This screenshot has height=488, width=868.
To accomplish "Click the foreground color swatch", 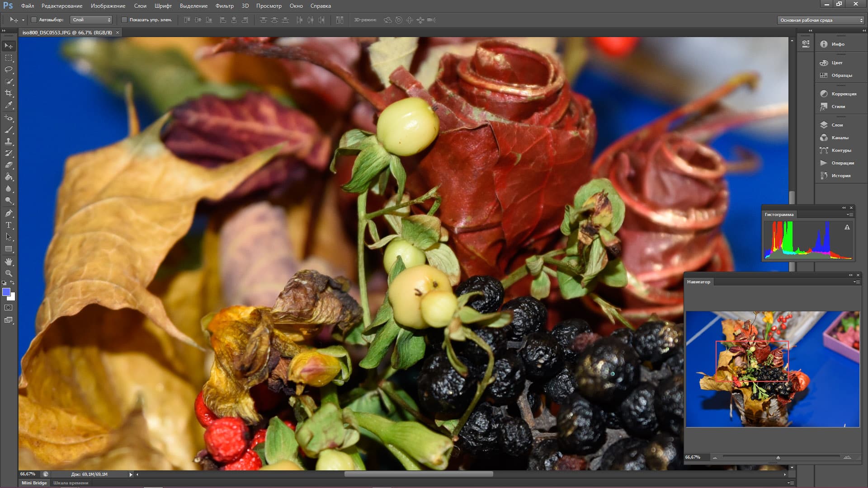I will 6,292.
